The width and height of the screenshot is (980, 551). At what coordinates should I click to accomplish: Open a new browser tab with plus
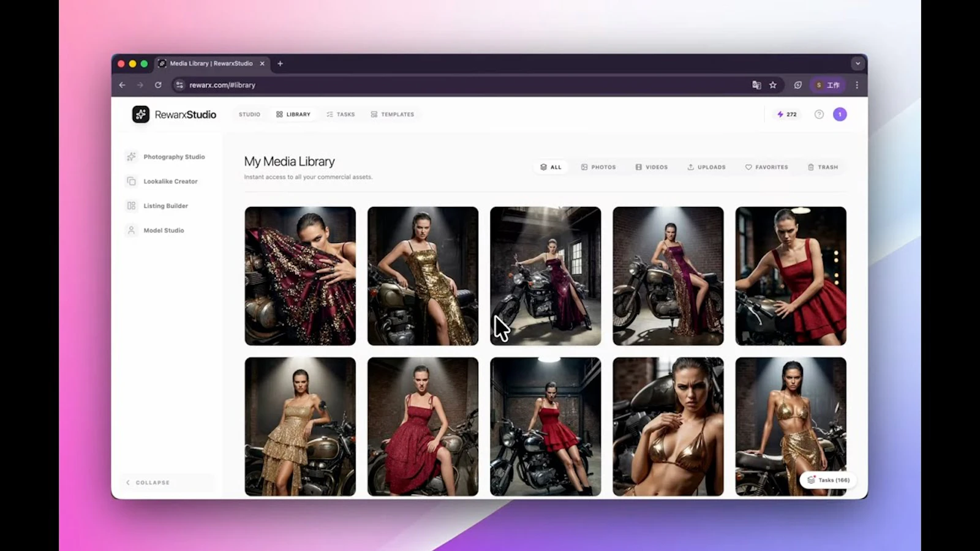click(280, 64)
